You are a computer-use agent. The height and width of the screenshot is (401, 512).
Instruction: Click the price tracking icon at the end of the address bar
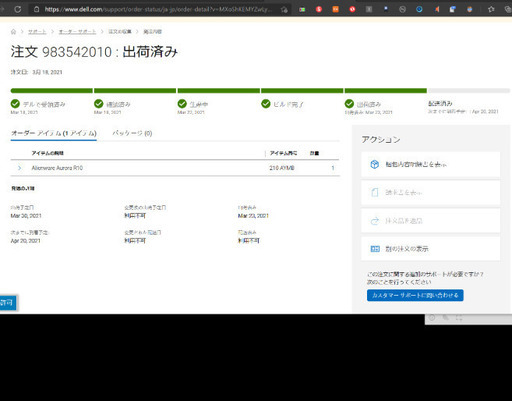pos(284,10)
